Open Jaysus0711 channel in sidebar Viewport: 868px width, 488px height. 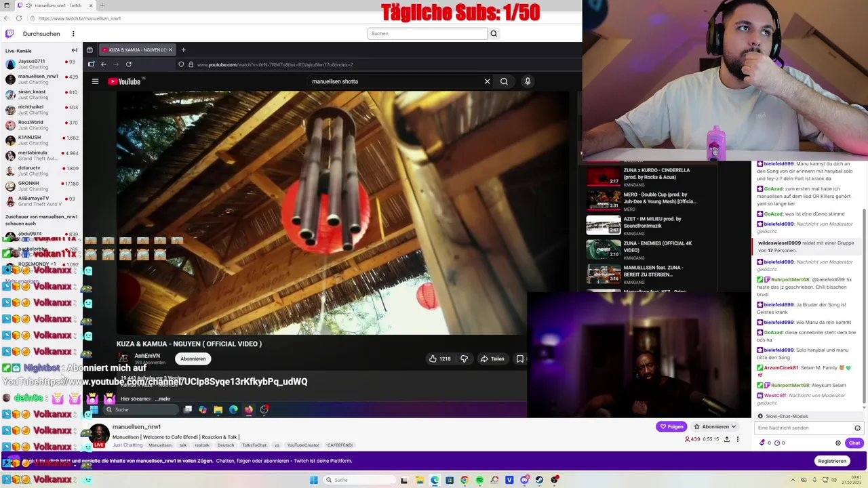coord(41,64)
